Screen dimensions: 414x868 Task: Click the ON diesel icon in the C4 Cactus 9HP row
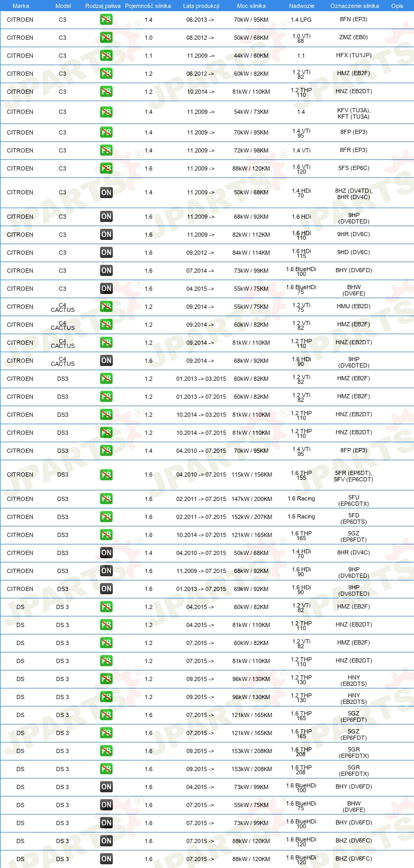(x=106, y=361)
